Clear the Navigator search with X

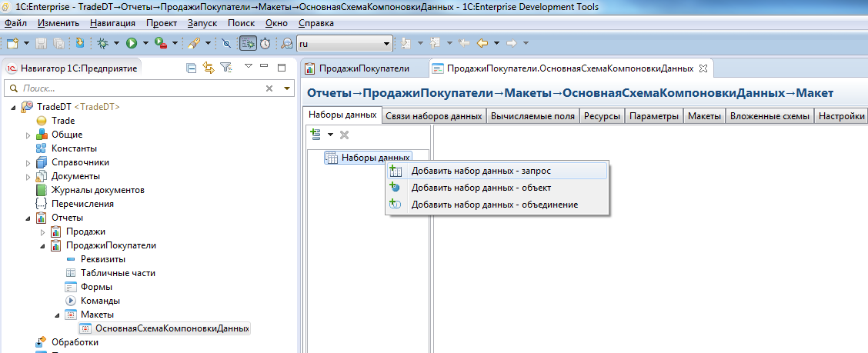click(x=269, y=88)
